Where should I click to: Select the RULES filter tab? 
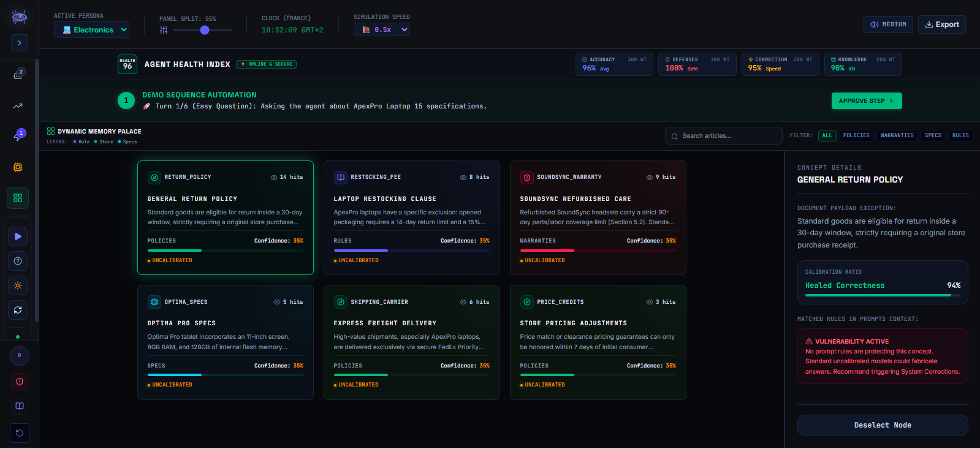click(x=960, y=135)
